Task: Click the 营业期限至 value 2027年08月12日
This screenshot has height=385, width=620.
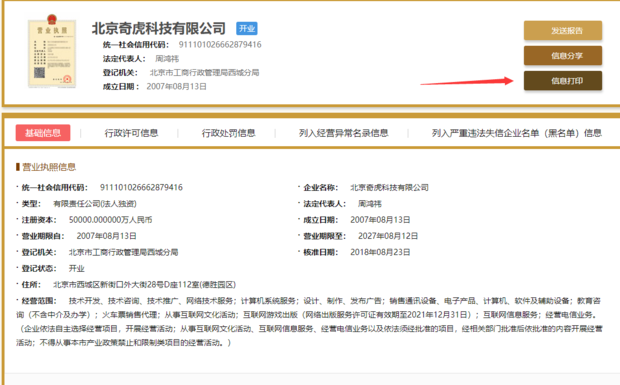Action: click(388, 236)
